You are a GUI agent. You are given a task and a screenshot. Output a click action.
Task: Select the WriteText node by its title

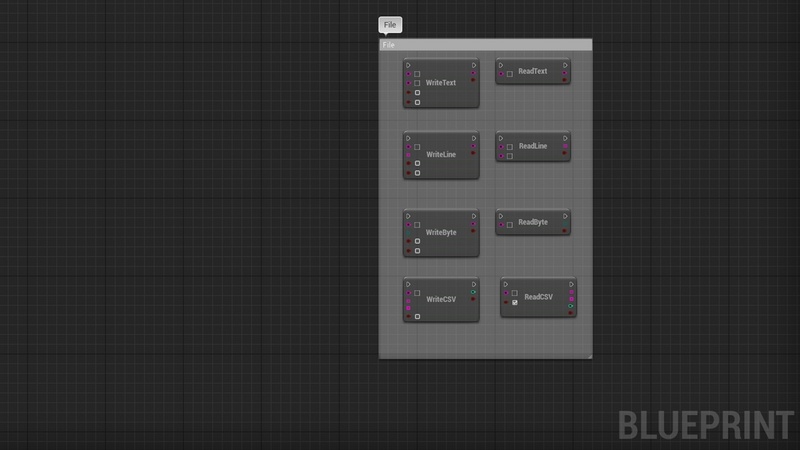pyautogui.click(x=441, y=83)
